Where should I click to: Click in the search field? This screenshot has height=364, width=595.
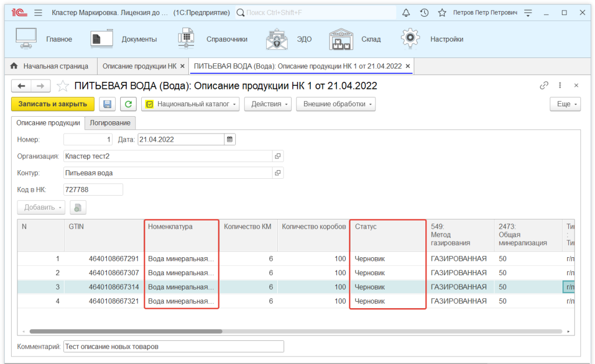315,13
